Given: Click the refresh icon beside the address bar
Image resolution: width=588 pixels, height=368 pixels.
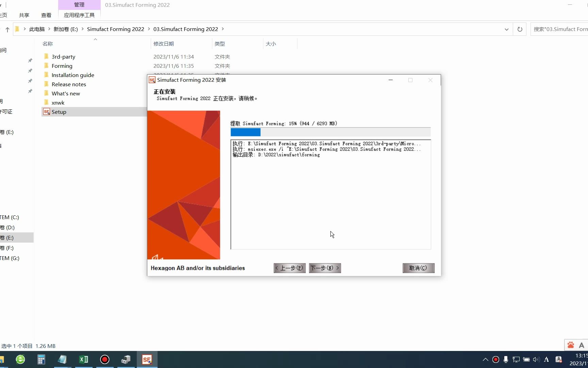Looking at the screenshot, I should 520,29.
